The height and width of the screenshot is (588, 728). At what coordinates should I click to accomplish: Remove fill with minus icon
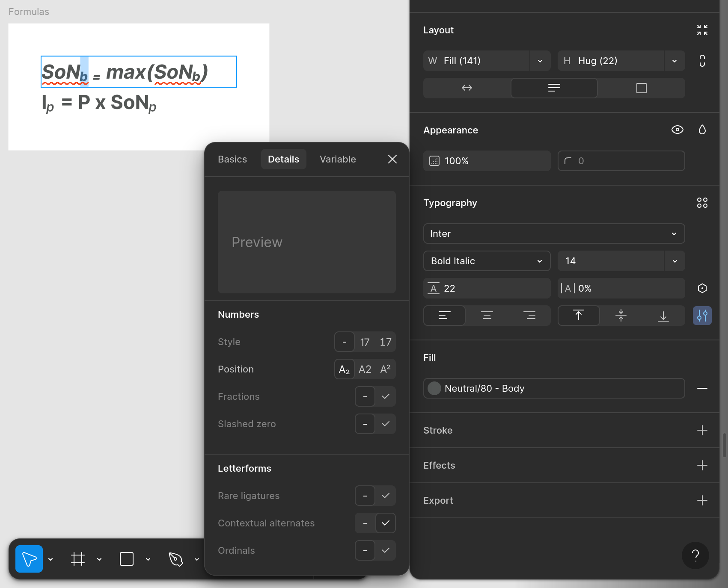click(x=702, y=388)
